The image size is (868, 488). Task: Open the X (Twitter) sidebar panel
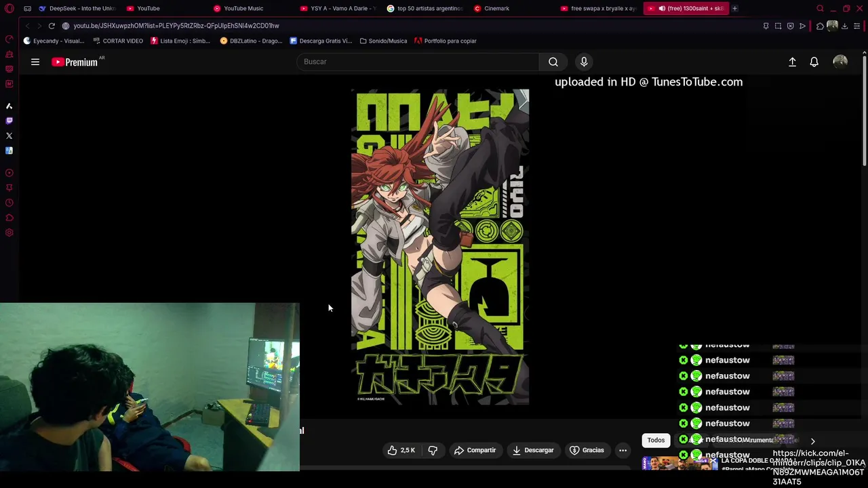(9, 136)
